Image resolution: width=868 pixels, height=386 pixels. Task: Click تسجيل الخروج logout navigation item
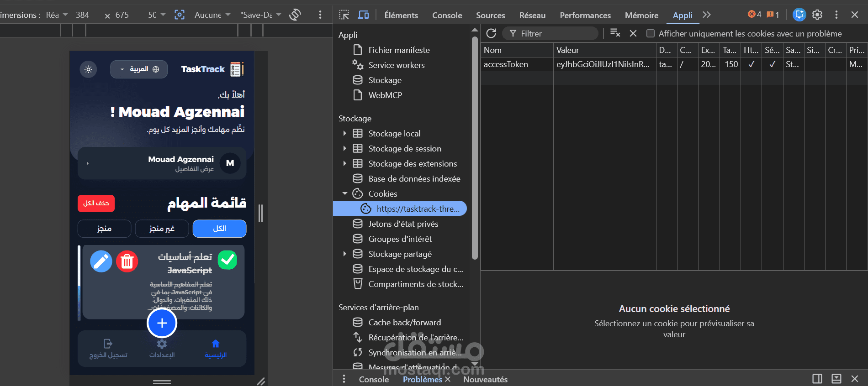tap(108, 349)
